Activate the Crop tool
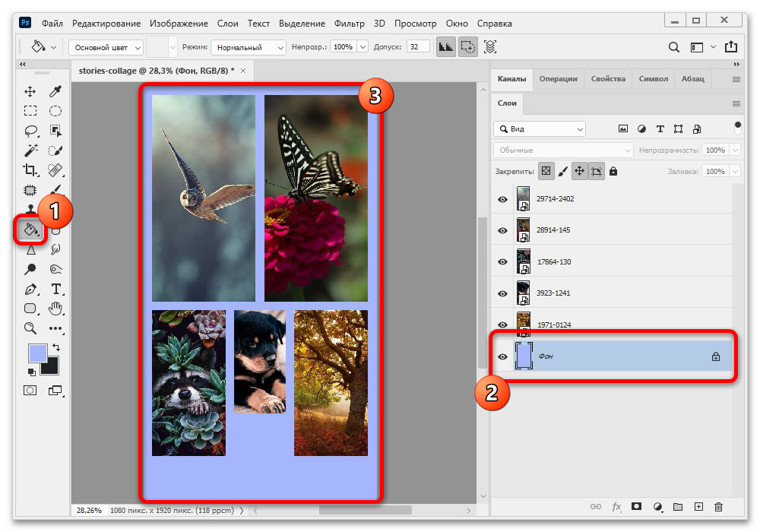Image resolution: width=760 pixels, height=532 pixels. 30,169
